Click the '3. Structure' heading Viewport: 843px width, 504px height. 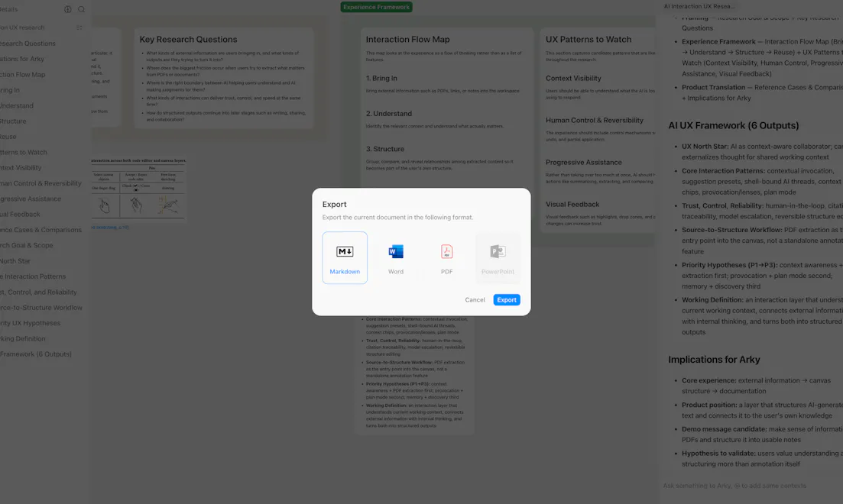385,149
